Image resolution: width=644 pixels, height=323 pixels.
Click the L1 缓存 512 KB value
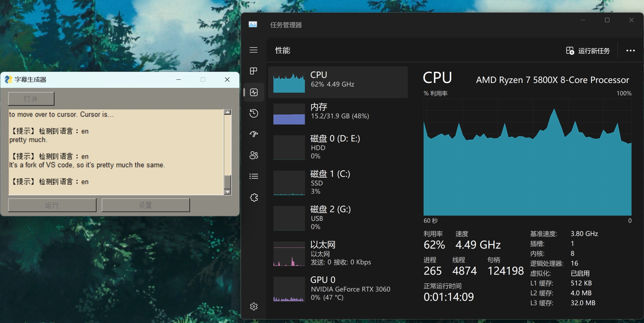(x=581, y=283)
